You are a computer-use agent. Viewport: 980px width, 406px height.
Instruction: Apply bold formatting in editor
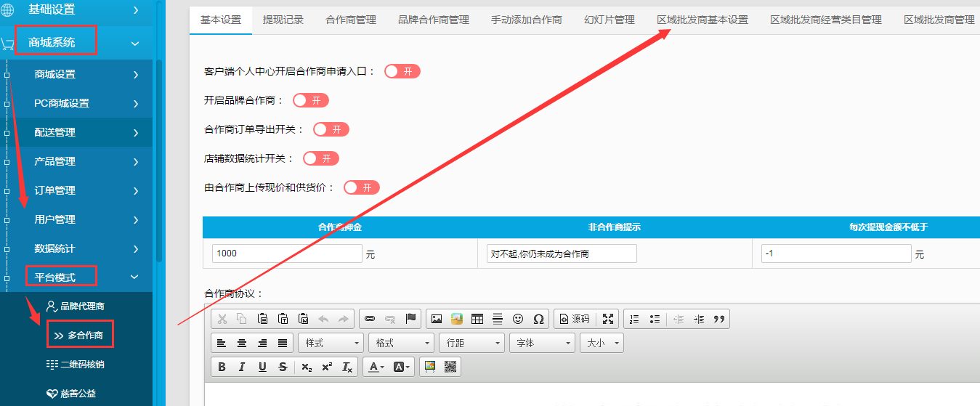click(x=222, y=367)
